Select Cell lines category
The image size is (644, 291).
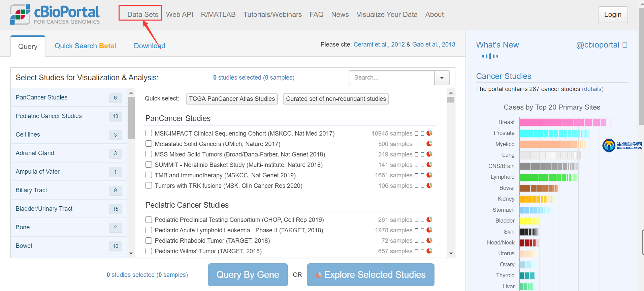(x=69, y=135)
